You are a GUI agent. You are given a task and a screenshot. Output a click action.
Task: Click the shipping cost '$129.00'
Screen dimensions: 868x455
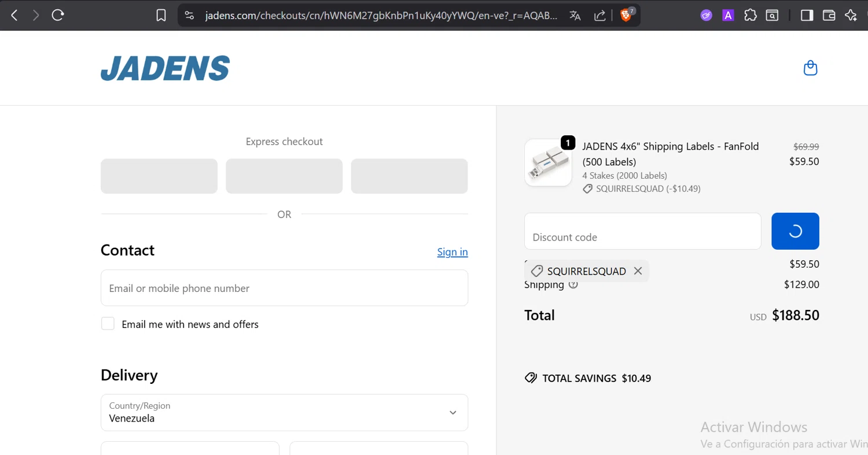[x=801, y=284]
